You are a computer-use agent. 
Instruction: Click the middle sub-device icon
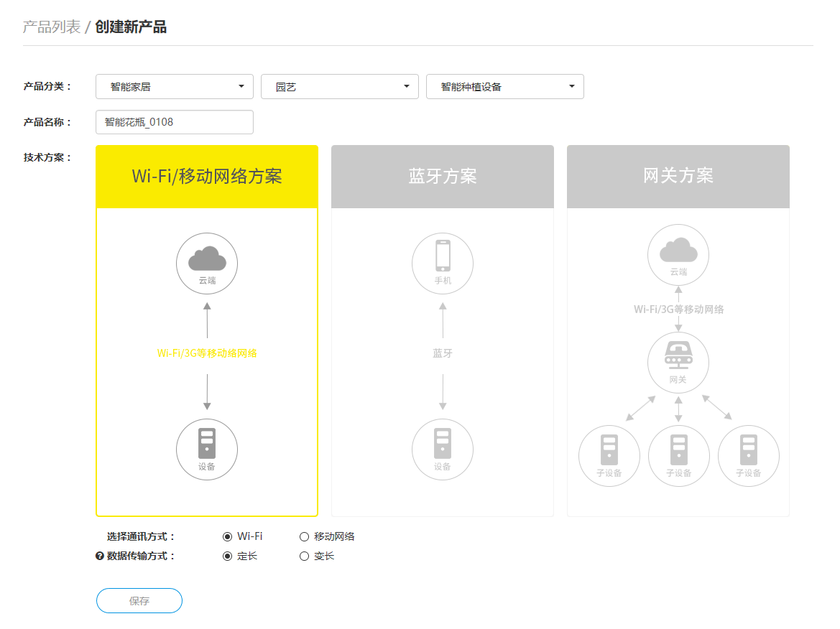coord(678,450)
